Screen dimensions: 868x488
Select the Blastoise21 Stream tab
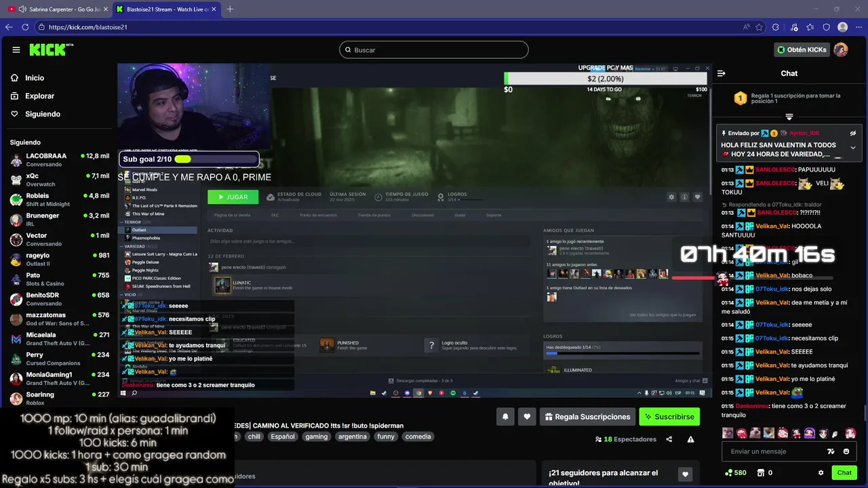pos(166,9)
